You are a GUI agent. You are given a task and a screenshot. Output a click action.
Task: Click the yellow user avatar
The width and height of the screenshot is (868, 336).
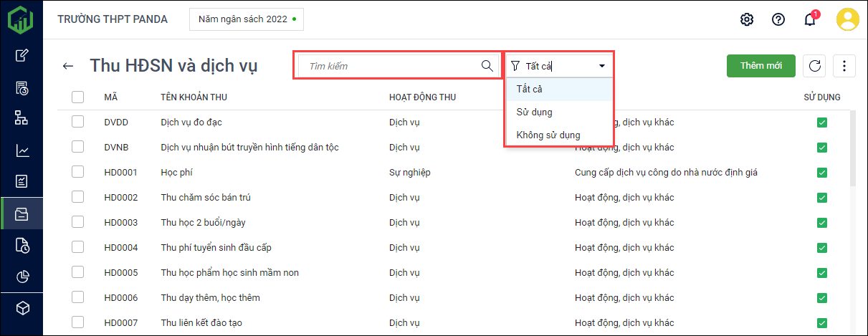847,19
